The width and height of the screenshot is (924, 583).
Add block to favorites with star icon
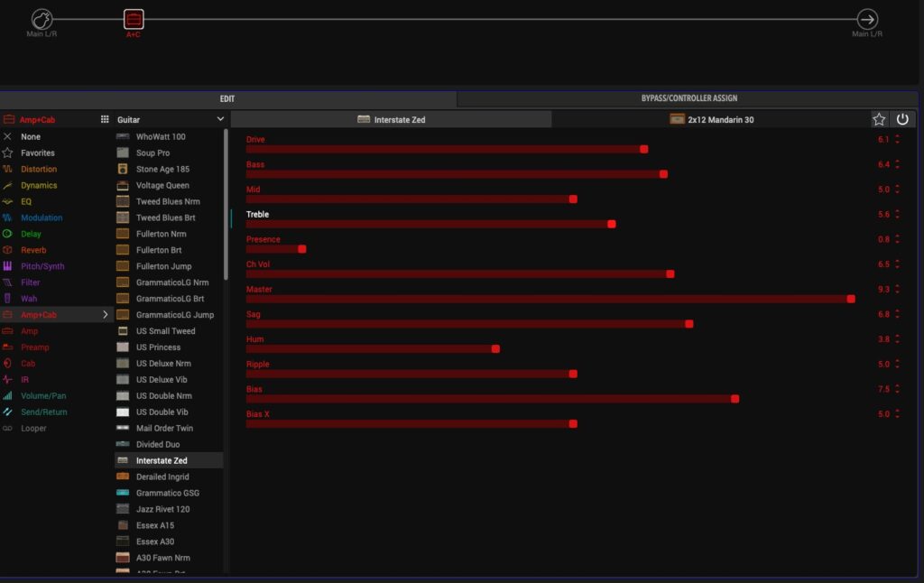[x=879, y=119]
